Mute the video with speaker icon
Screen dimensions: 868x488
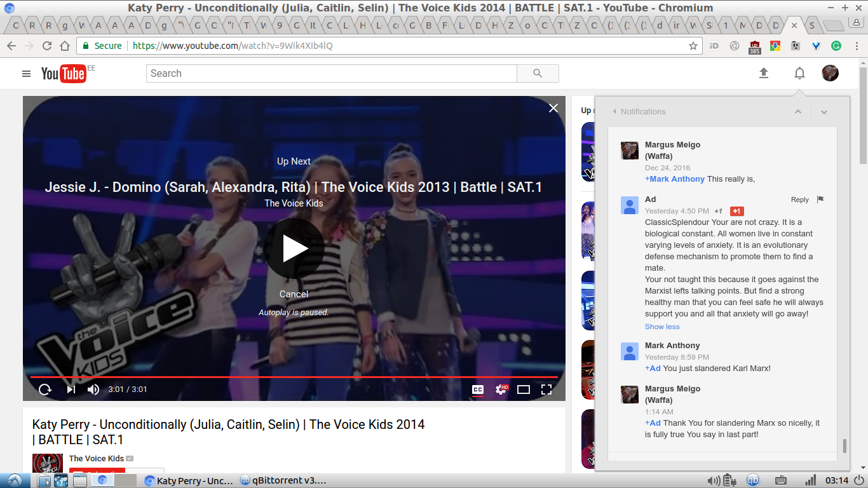pyautogui.click(x=93, y=390)
